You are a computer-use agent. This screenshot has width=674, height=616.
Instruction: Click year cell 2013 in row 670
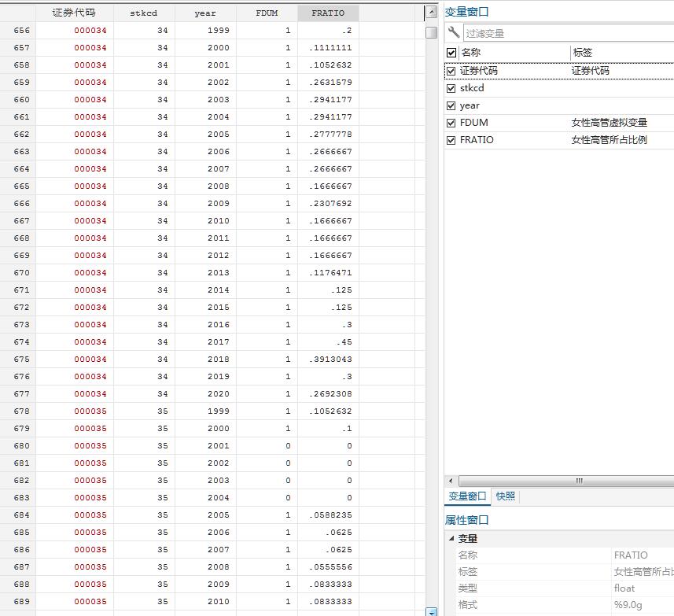click(x=205, y=272)
